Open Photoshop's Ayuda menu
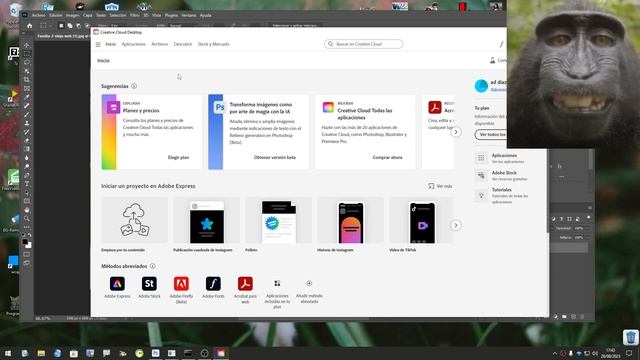The image size is (640, 360). coord(205,16)
